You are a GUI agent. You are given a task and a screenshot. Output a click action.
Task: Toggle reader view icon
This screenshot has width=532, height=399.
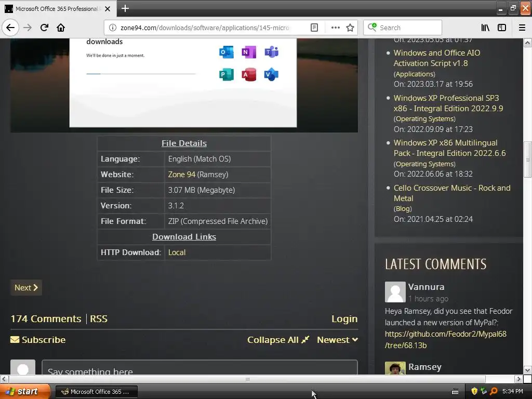coord(314,28)
